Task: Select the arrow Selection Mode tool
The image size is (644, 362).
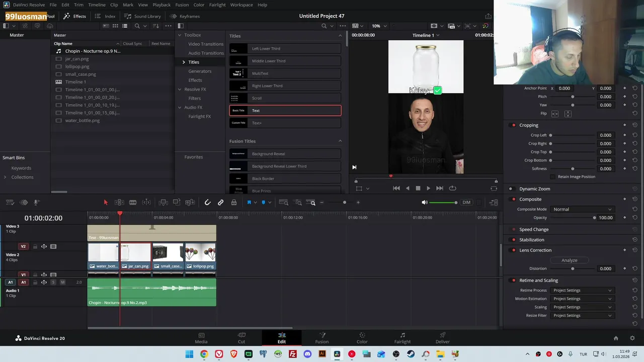Action: (x=106, y=202)
